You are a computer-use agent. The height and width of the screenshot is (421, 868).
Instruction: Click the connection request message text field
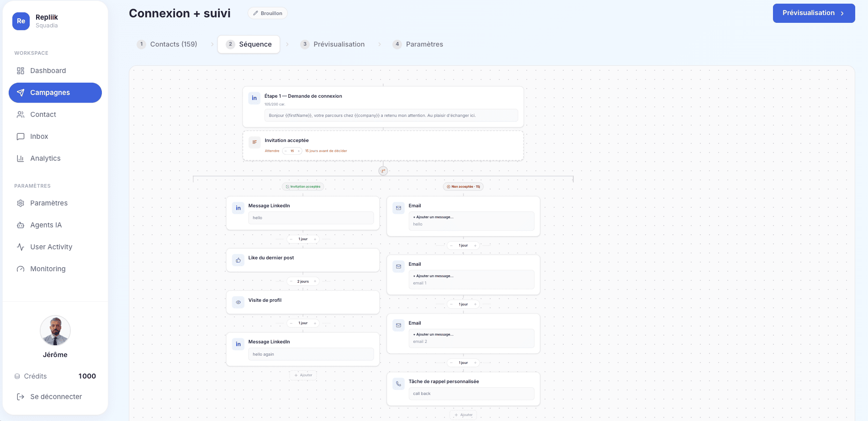(391, 116)
